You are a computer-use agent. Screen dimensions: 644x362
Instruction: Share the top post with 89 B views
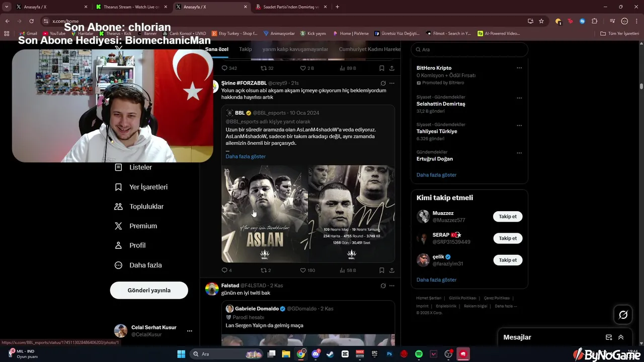click(392, 68)
